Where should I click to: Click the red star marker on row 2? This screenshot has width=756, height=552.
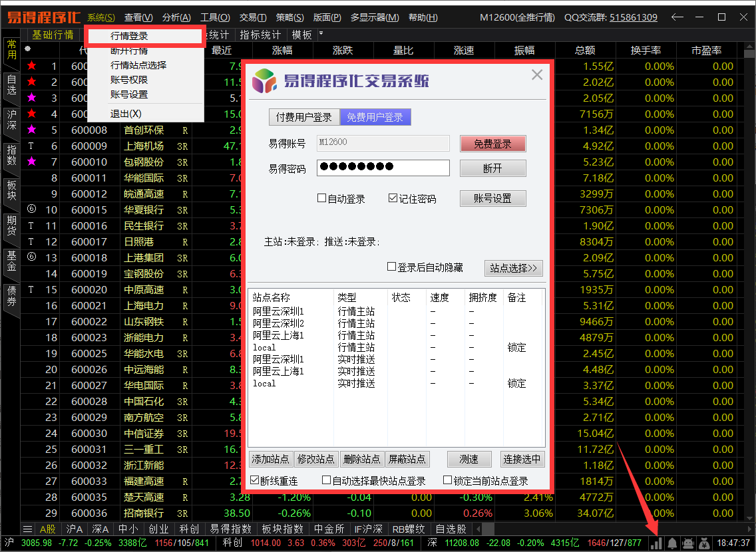[32, 81]
